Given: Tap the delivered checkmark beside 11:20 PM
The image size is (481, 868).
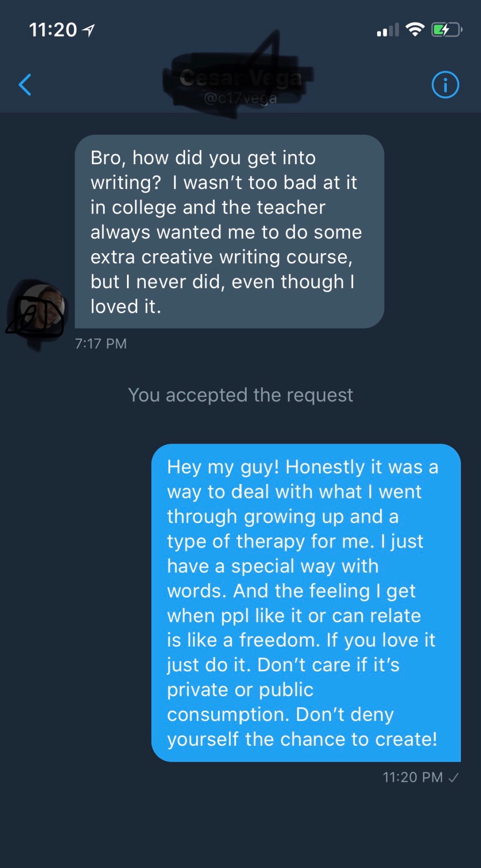Looking at the screenshot, I should tap(453, 777).
